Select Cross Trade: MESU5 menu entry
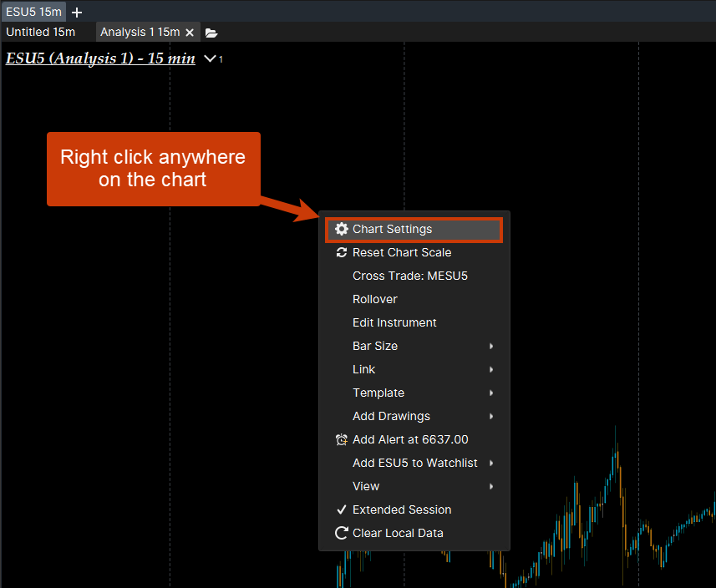716x588 pixels. tap(409, 276)
